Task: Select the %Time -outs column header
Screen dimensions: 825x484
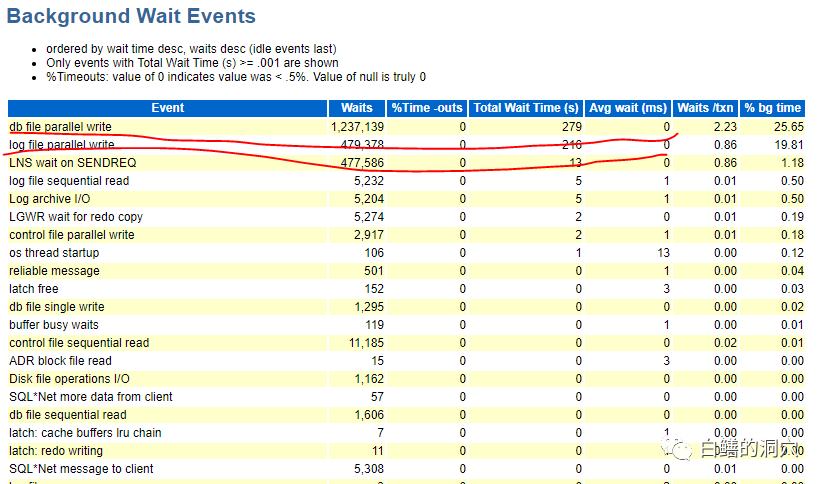Action: click(x=427, y=108)
